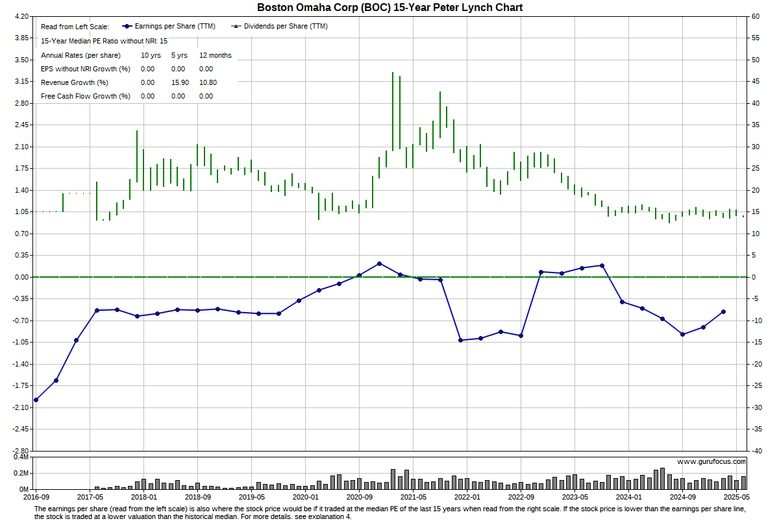Click the -2.80 label on the left axis
Screen dimensions: 779x532
pyautogui.click(x=19, y=450)
